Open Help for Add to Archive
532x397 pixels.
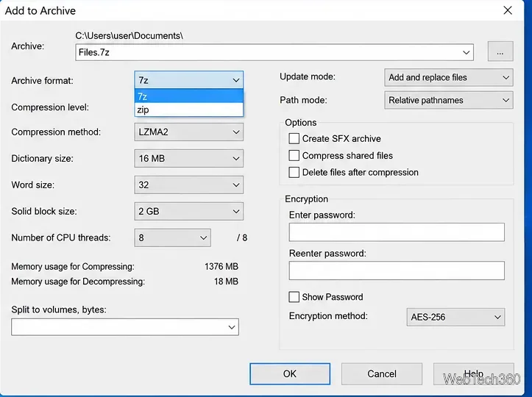tap(474, 373)
